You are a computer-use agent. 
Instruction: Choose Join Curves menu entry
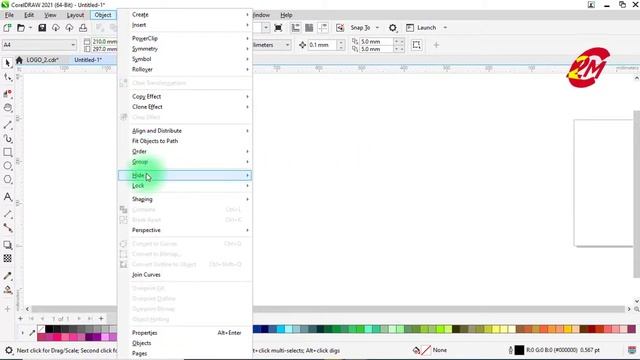[x=185, y=275]
